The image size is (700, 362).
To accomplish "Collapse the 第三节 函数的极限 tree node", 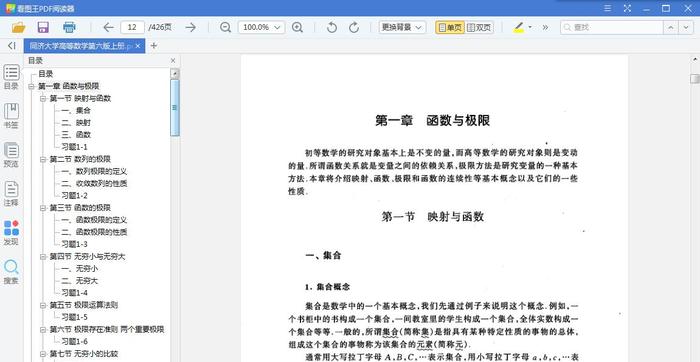I will (43, 208).
